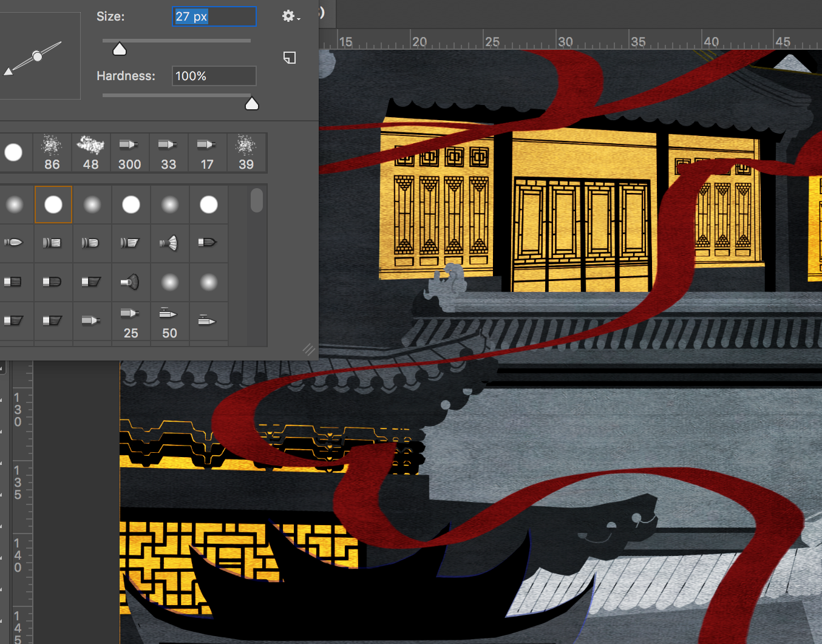The image size is (822, 644).
Task: Click the Hardness field showing 100%
Action: tap(214, 76)
